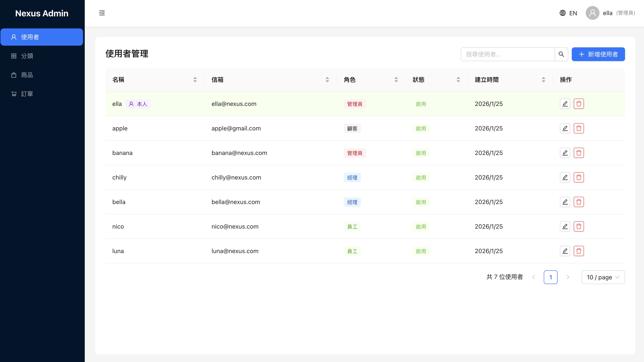Edit user chilly
The image size is (644, 362).
click(565, 177)
